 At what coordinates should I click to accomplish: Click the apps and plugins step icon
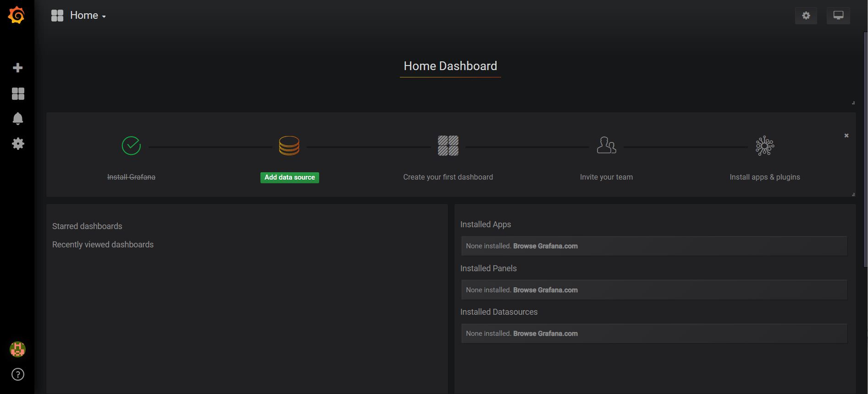pos(765,146)
